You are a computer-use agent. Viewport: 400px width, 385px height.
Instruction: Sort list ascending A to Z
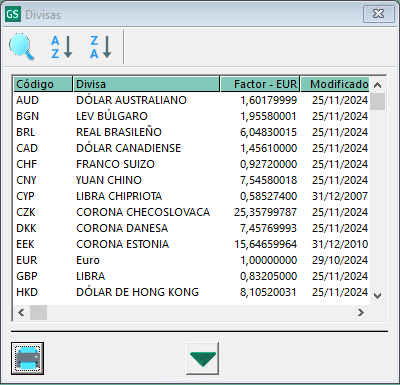62,47
